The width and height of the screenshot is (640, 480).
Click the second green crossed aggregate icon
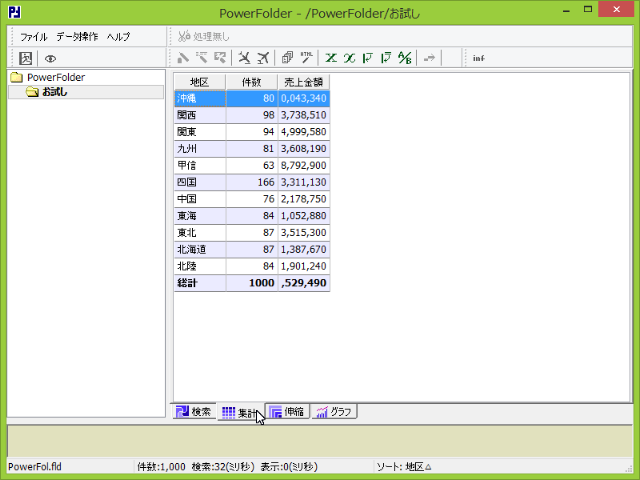click(349, 58)
